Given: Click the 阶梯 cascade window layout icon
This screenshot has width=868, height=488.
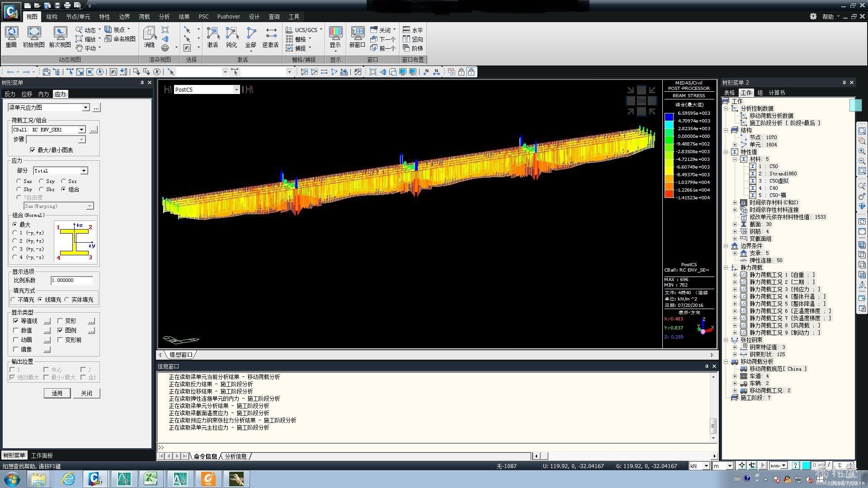Looking at the screenshot, I should 413,48.
